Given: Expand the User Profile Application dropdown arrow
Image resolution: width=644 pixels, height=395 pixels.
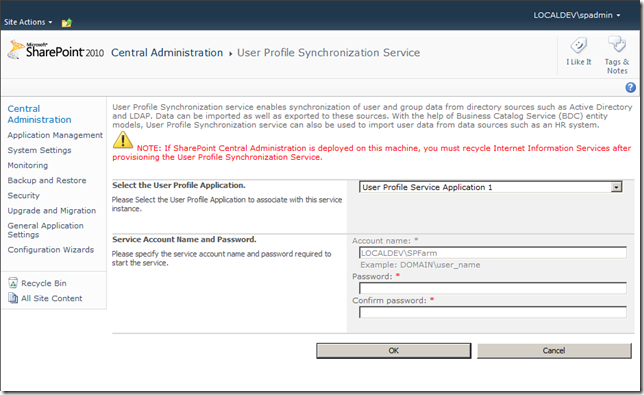Looking at the screenshot, I should 616,187.
